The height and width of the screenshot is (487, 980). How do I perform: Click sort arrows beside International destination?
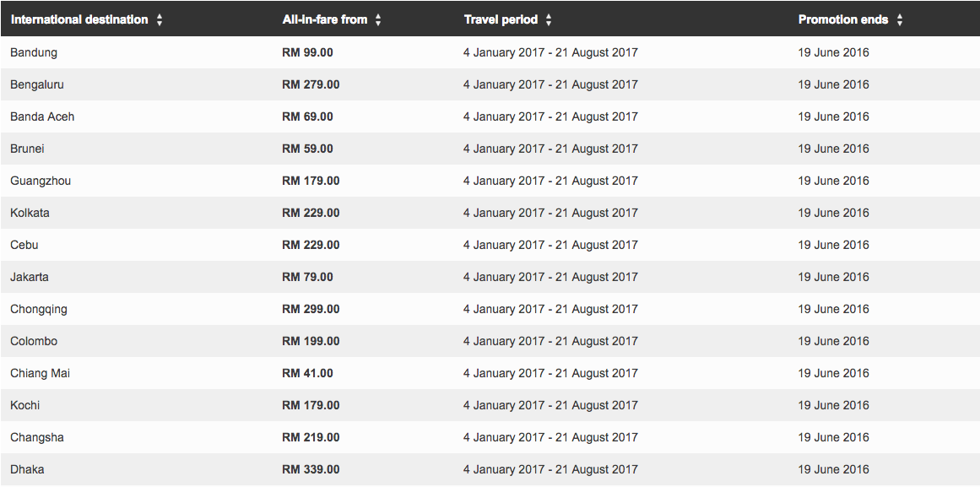[x=160, y=20]
